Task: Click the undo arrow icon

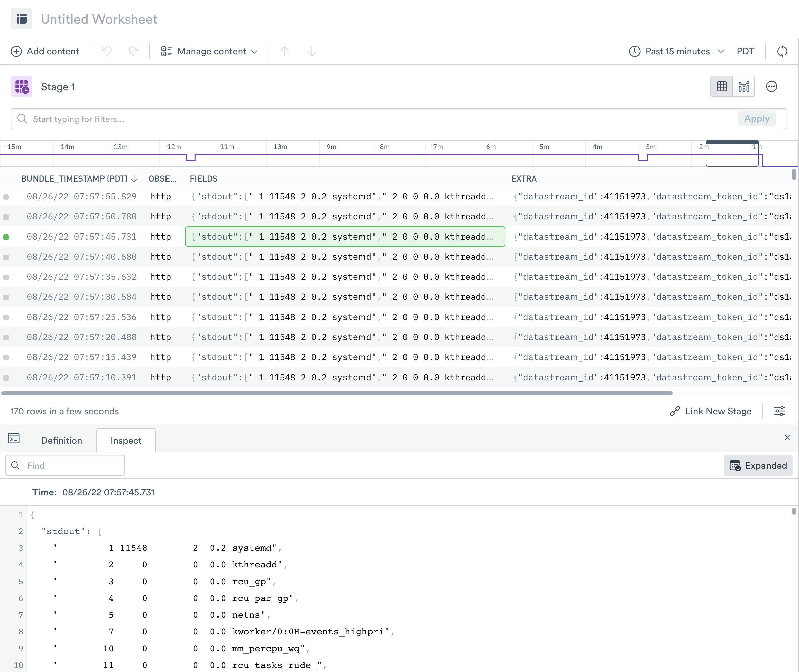Action: coord(107,51)
